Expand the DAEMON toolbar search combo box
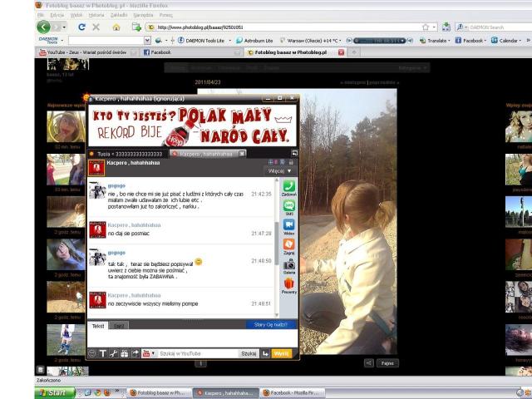This screenshot has width=532, height=399. click(x=147, y=41)
